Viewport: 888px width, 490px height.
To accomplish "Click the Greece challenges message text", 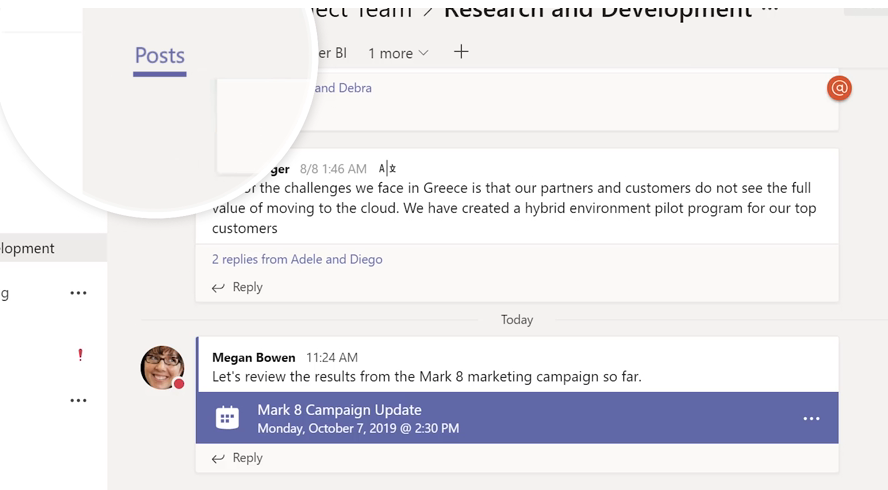I will (514, 208).
